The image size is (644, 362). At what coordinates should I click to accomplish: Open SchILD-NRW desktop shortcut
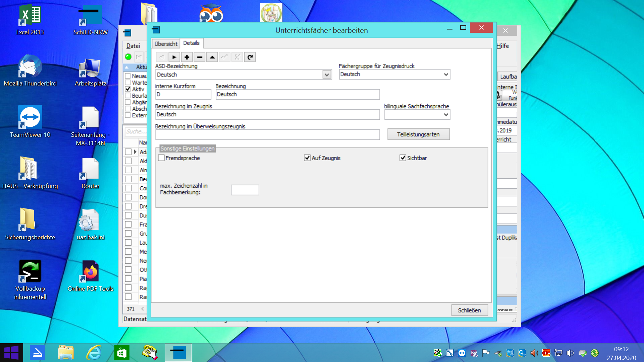pyautogui.click(x=90, y=19)
